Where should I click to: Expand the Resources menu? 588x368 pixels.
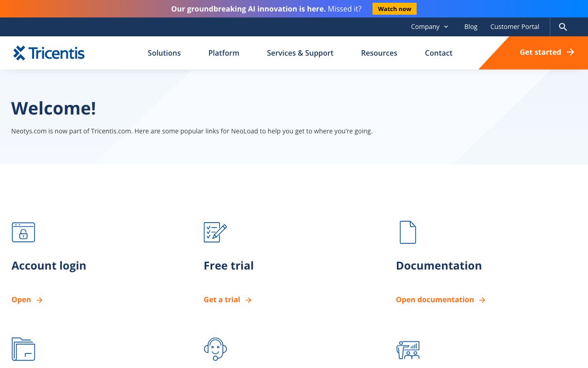click(x=379, y=53)
